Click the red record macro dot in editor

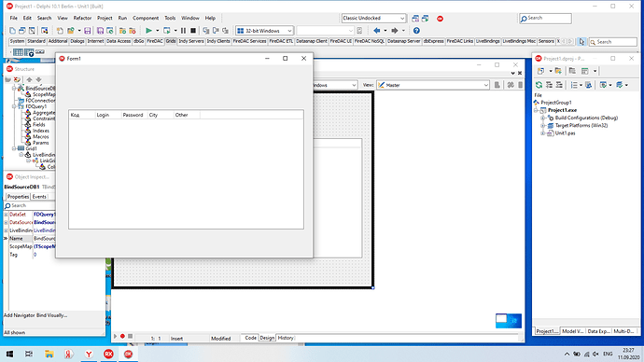click(122, 336)
